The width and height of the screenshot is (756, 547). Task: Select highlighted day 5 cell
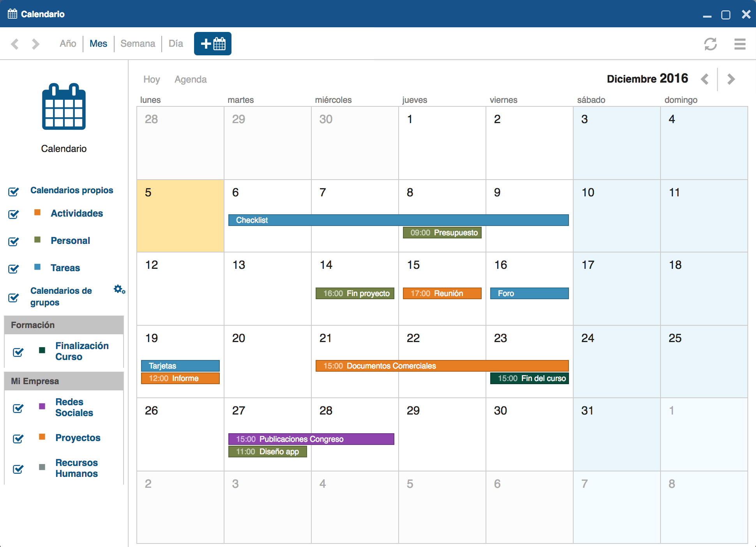(180, 216)
